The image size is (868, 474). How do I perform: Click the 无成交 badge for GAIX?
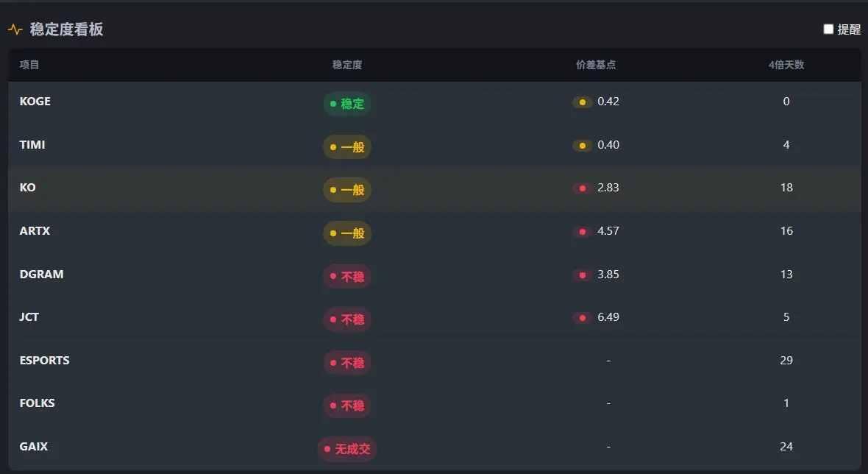347,449
